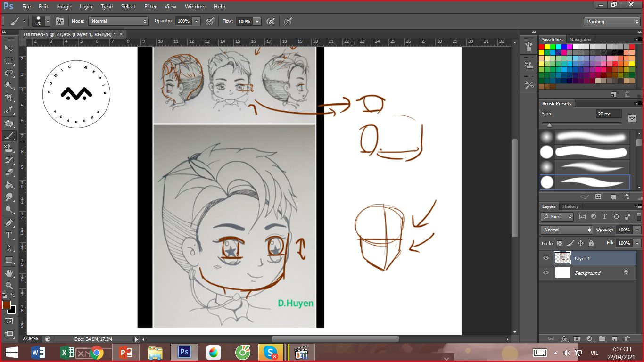This screenshot has height=362, width=644.
Task: Toggle visibility of the Background layer
Action: click(546, 273)
